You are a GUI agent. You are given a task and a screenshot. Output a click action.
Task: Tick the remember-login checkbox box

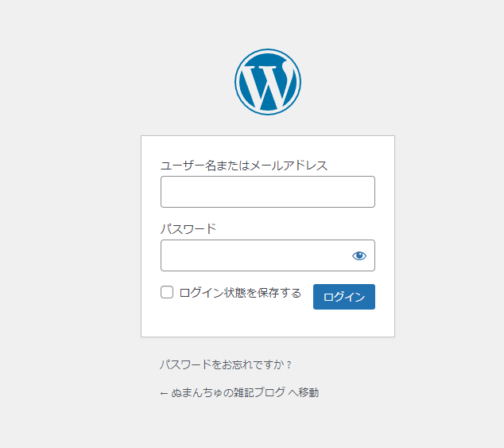point(167,292)
